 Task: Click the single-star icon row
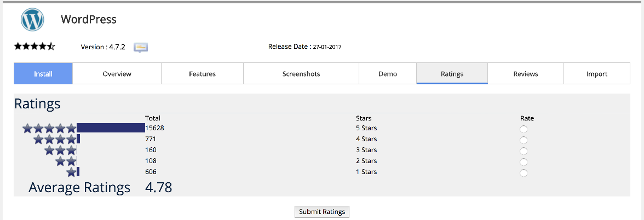point(71,172)
